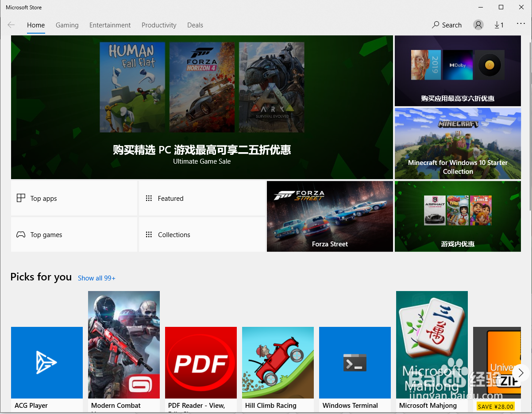Image resolution: width=532 pixels, height=414 pixels.
Task: Show all 99+ picks for you
Action: coord(96,278)
